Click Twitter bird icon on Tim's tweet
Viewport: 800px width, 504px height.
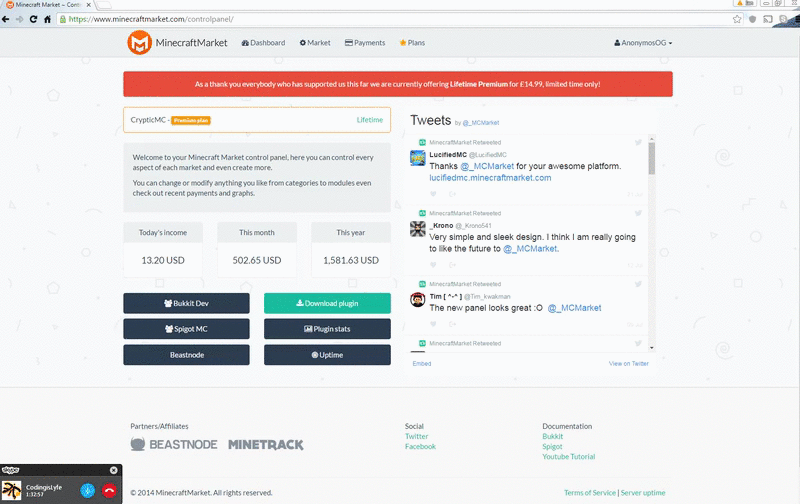coord(638,284)
